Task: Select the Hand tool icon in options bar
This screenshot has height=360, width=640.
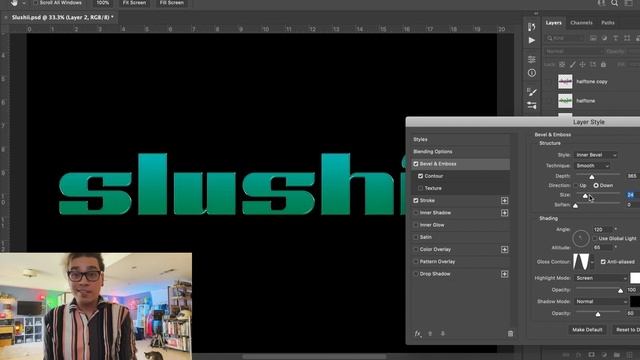Action: tap(14, 3)
